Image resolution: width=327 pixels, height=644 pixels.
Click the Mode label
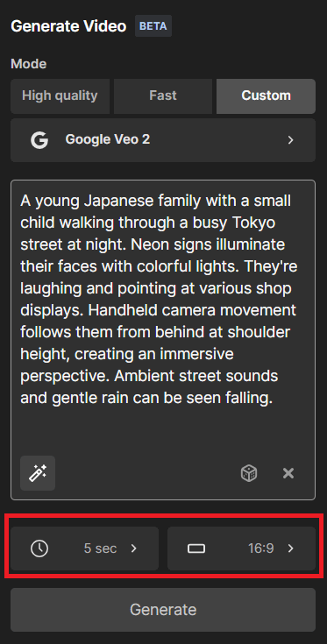29,64
